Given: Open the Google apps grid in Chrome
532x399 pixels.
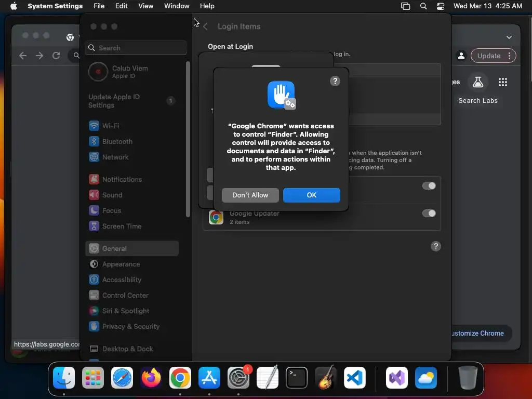Looking at the screenshot, I should (503, 82).
